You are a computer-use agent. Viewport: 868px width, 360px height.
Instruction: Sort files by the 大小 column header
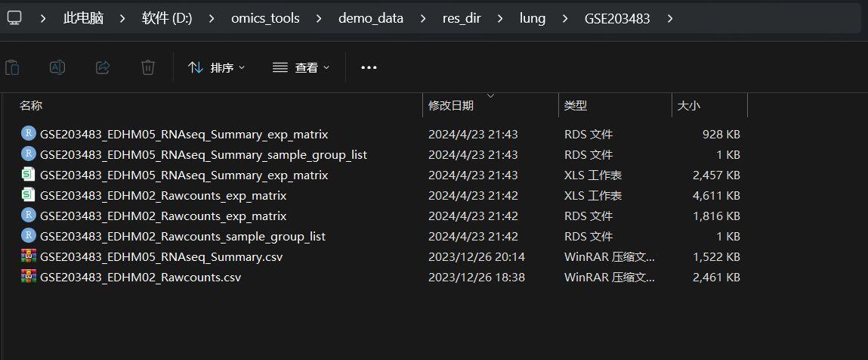pyautogui.click(x=709, y=105)
